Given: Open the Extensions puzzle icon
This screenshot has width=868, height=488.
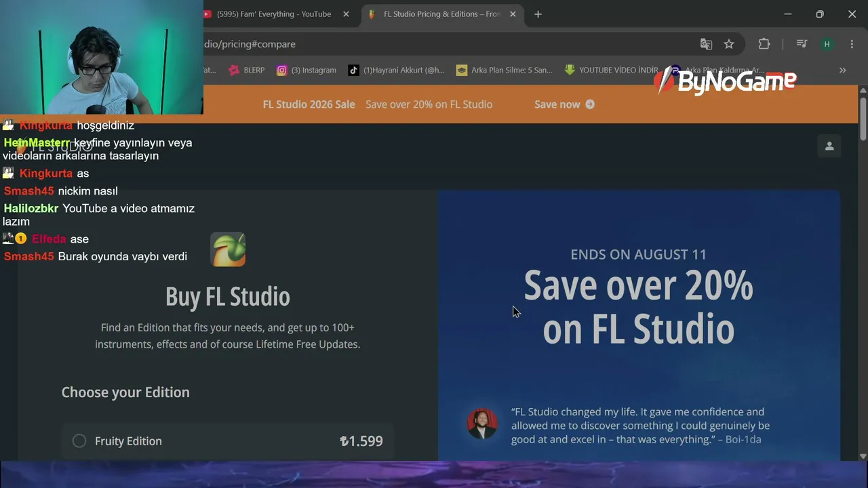Looking at the screenshot, I should click(764, 44).
